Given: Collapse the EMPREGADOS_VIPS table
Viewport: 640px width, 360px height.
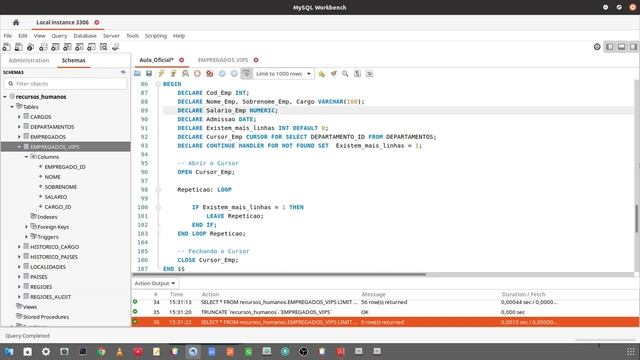Looking at the screenshot, I should (19, 147).
